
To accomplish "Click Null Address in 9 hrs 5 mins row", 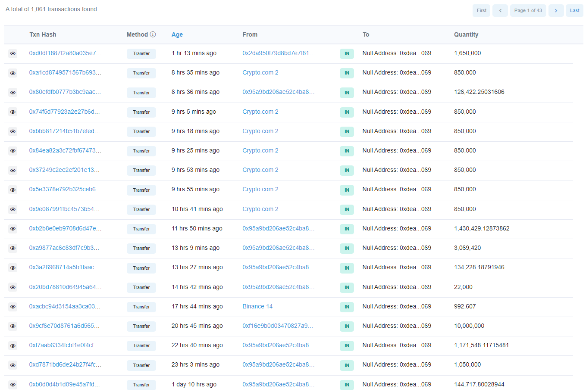I will coord(397,112).
